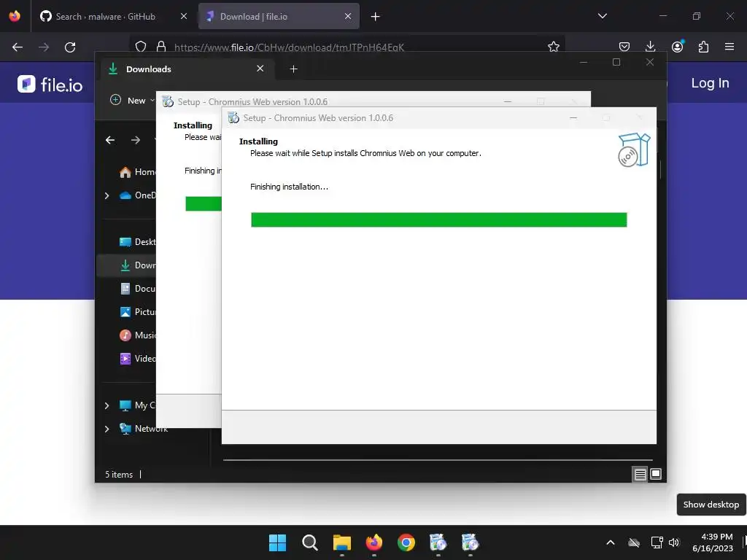List all Firefox tabs dropdown
The width and height of the screenshot is (747, 560).
[602, 16]
